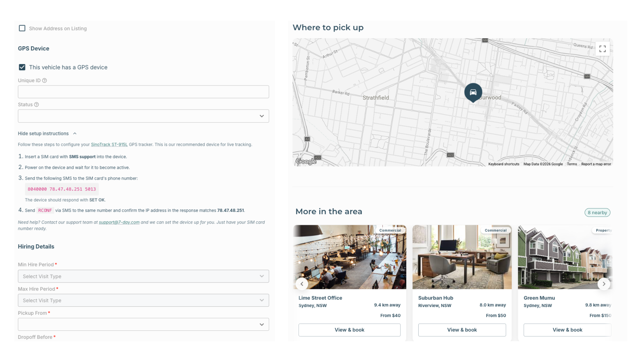Open the map Terms link

[x=572, y=164]
